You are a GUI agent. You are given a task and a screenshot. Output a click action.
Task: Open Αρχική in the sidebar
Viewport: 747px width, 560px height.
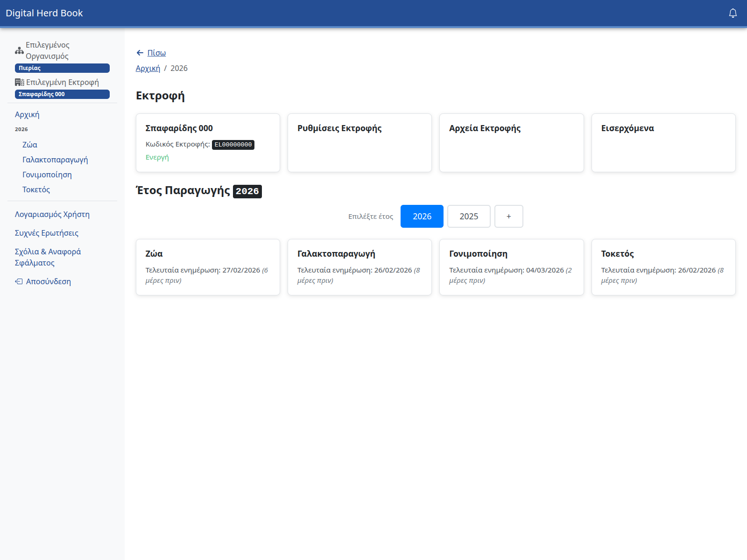(27, 114)
